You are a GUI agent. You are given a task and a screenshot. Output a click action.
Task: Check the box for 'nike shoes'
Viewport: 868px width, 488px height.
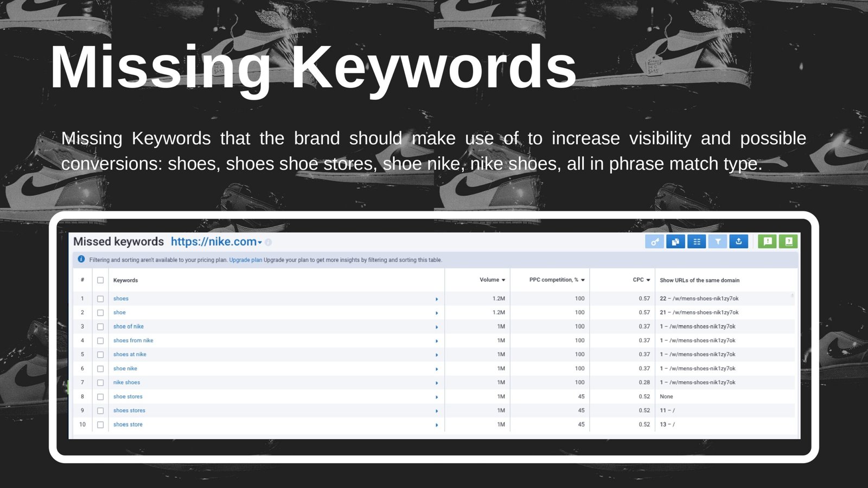coord(100,383)
